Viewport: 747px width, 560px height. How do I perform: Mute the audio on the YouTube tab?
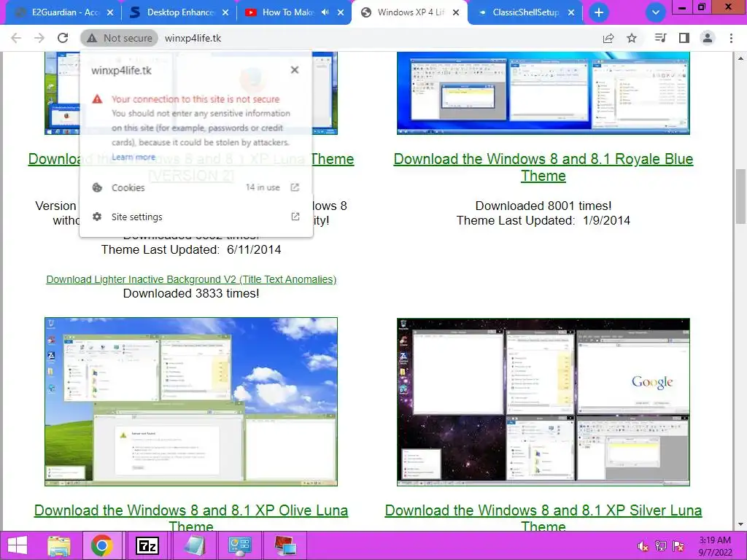point(325,12)
